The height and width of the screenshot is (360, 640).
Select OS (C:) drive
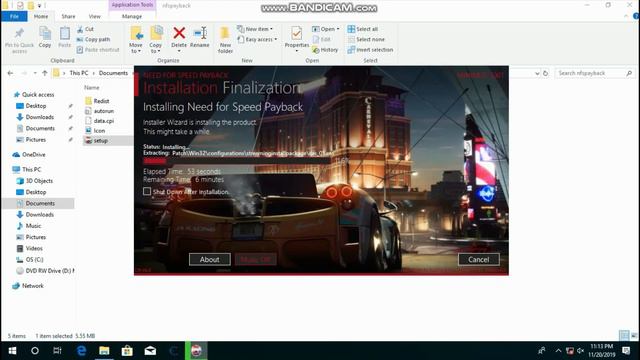pyautogui.click(x=30, y=260)
